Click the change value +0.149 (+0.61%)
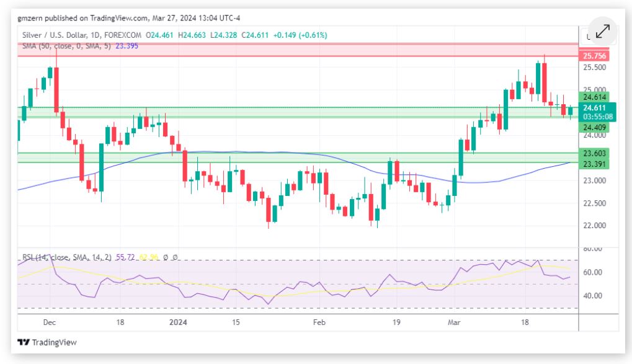Screen dimensions: 632x364 [x=300, y=35]
